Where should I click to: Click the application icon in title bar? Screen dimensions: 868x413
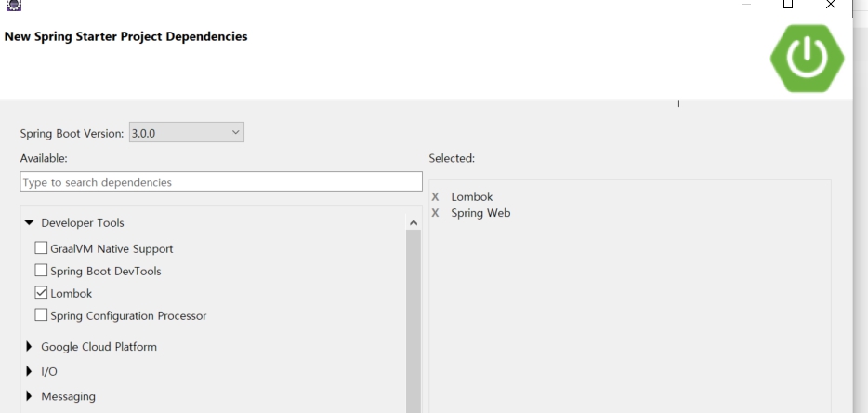tap(14, 5)
